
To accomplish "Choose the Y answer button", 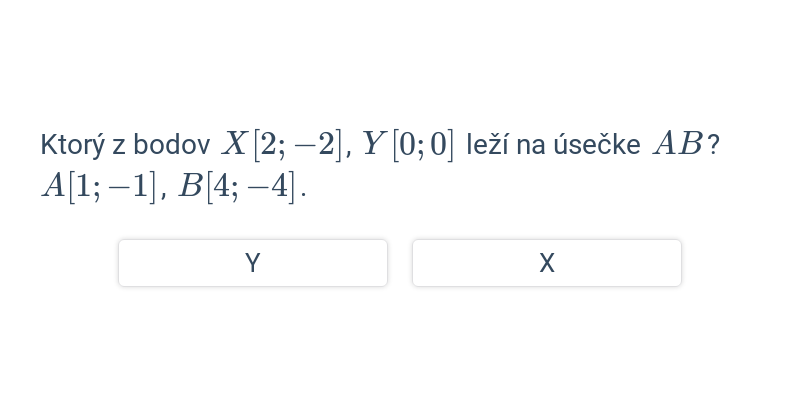I will coord(253,263).
